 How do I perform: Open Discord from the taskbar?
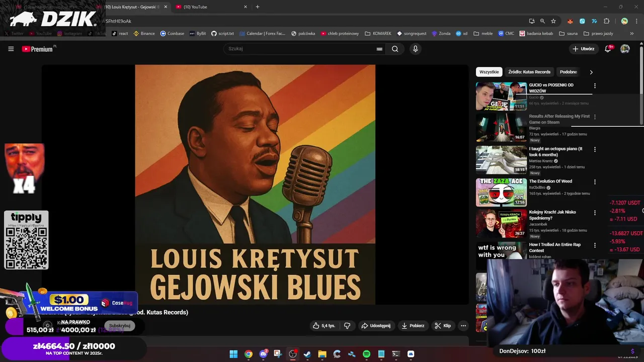263,354
